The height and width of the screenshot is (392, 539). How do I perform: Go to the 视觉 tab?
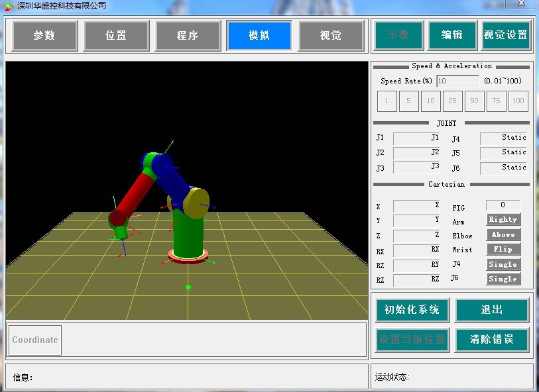[x=331, y=36]
